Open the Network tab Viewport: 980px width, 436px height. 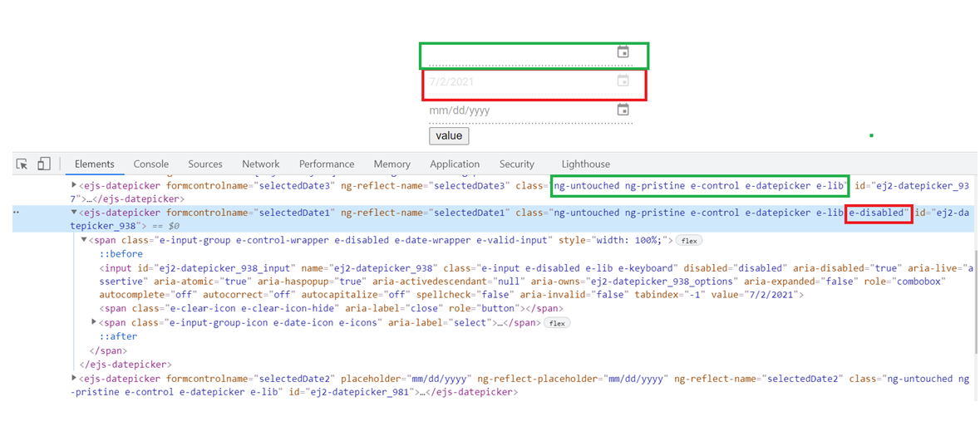[x=261, y=164]
